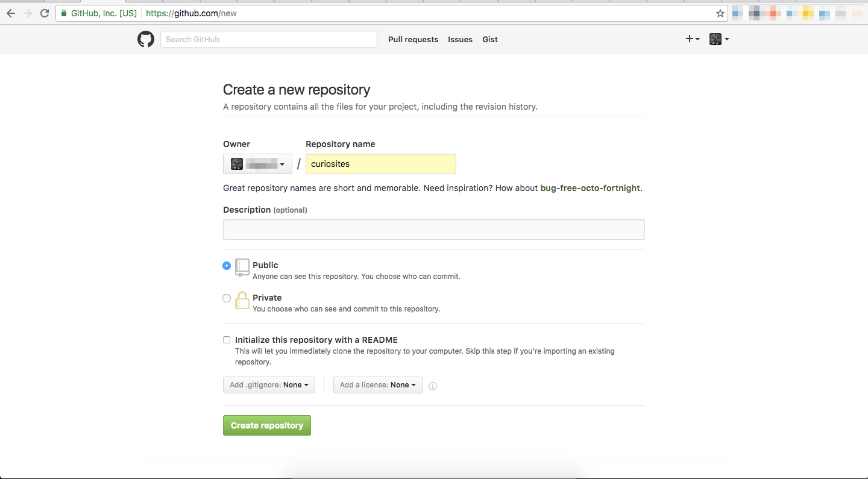868x479 pixels.
Task: Select the Private radio button
Action: click(227, 298)
